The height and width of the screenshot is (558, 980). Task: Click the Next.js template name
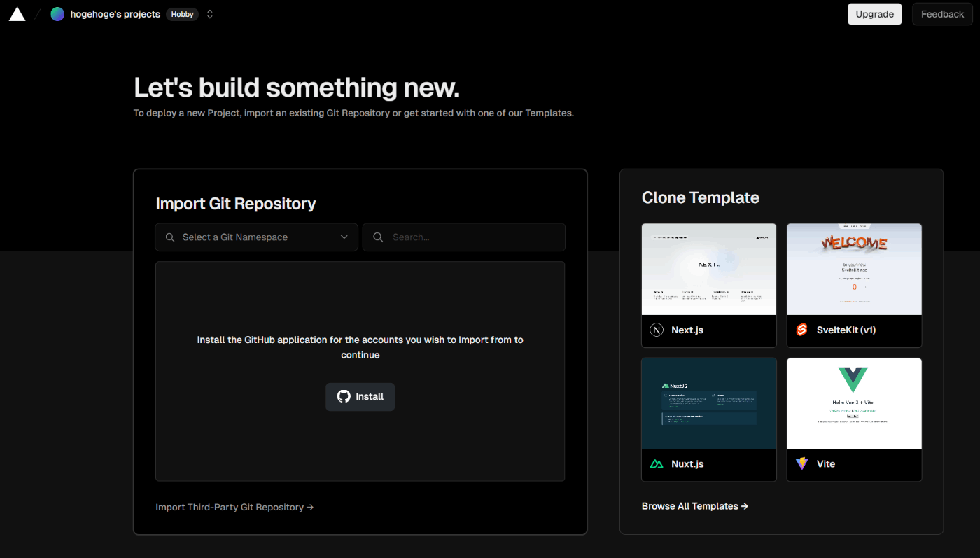point(687,330)
